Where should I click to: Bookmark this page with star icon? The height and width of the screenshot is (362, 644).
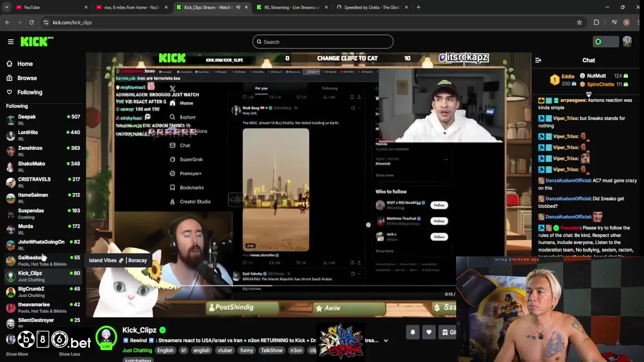pos(579,22)
